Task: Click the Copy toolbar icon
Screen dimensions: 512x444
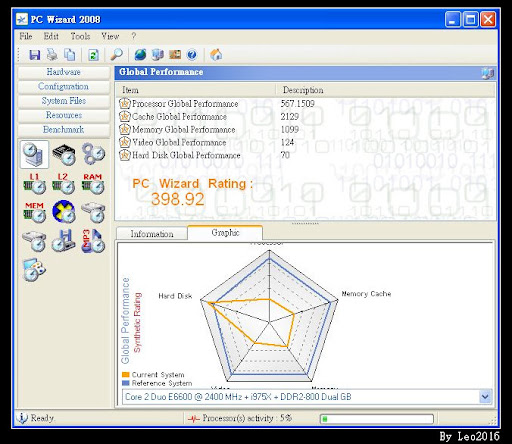Action: (69, 54)
